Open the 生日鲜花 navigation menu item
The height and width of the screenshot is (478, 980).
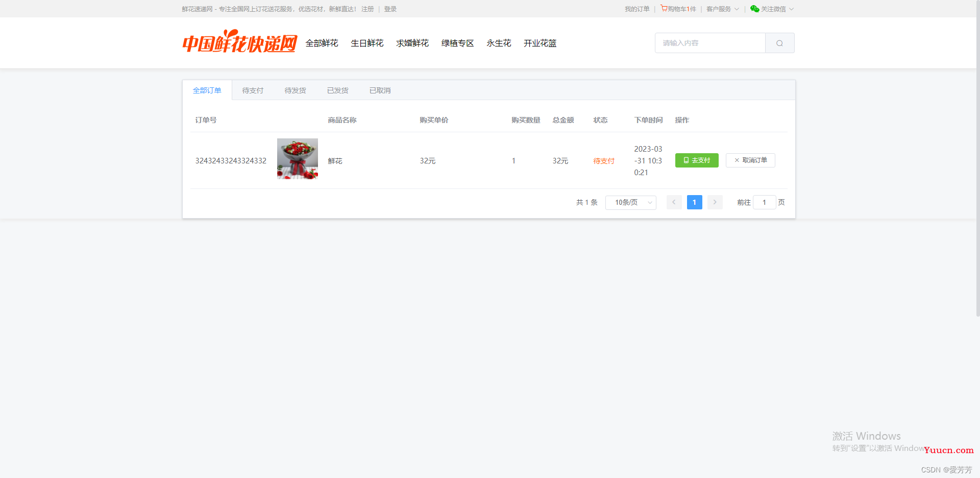367,43
